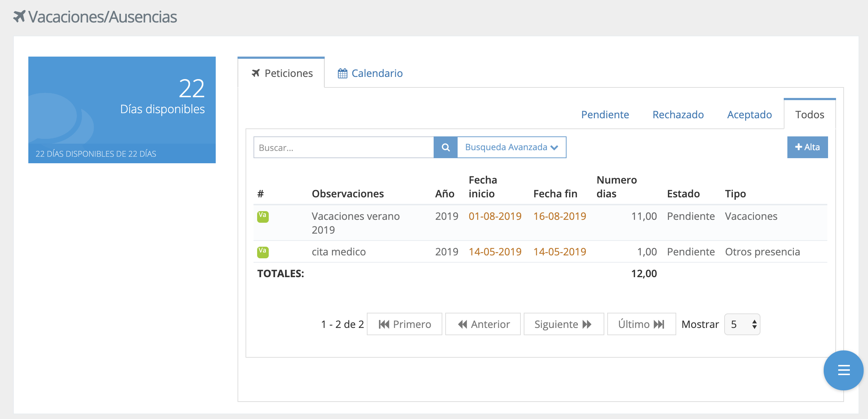Viewport: 868px width, 419px height.
Task: Sort by Tipo column header
Action: coord(735,194)
